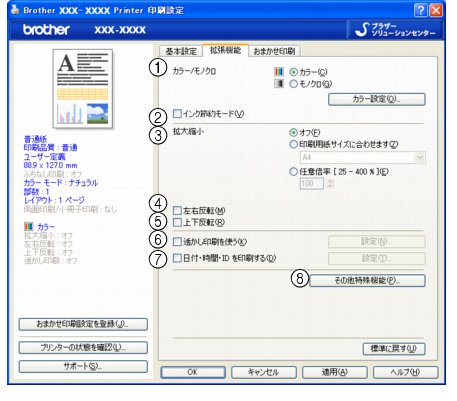Screen dimensions: 457x401
Task: Click the printer icon in the title bar
Action: (15, 10)
